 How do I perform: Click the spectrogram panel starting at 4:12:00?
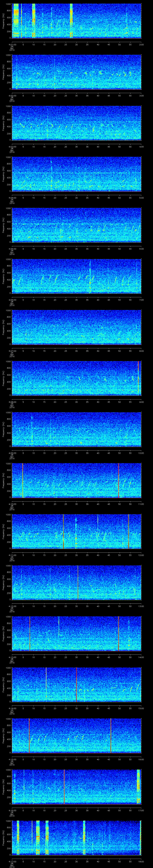click(x=77, y=582)
